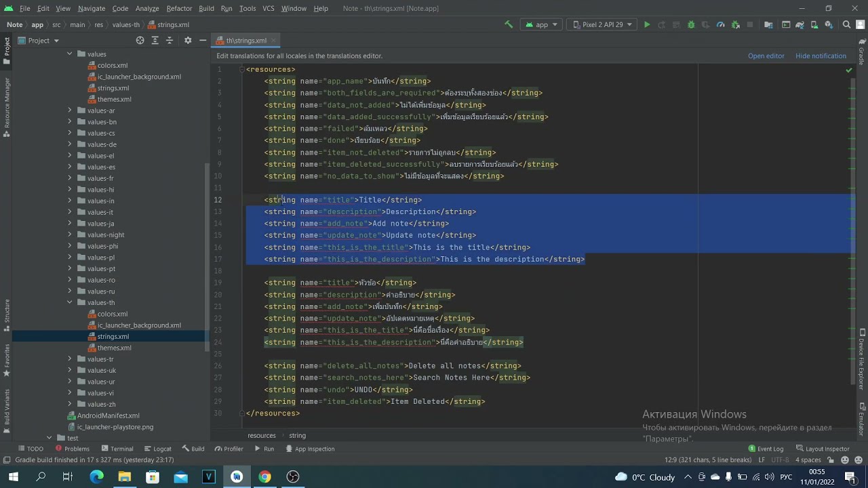The width and height of the screenshot is (868, 488).
Task: Click the Project tree vertical scrollbar
Action: 208,258
